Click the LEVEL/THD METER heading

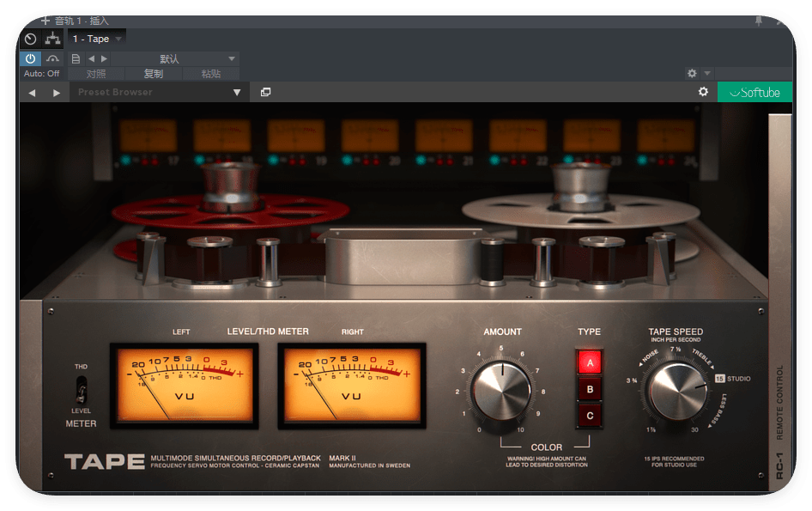(268, 332)
